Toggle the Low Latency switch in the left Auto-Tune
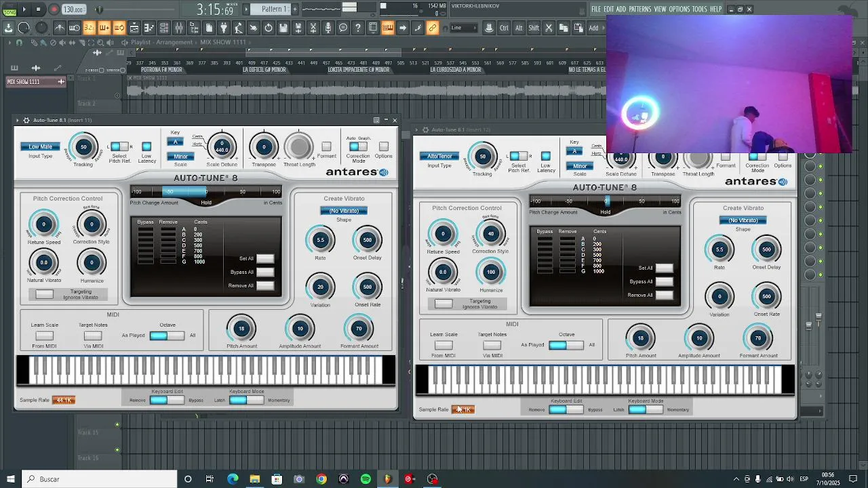 coord(146,146)
